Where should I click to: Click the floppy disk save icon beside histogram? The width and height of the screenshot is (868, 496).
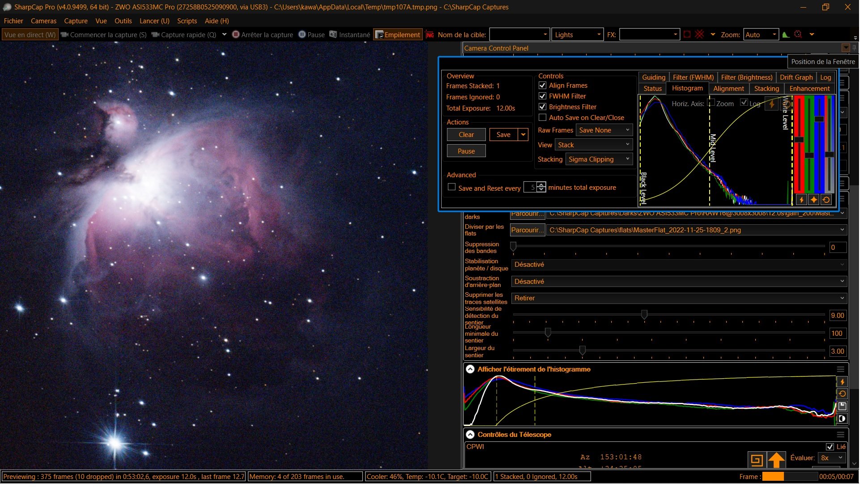tap(842, 406)
